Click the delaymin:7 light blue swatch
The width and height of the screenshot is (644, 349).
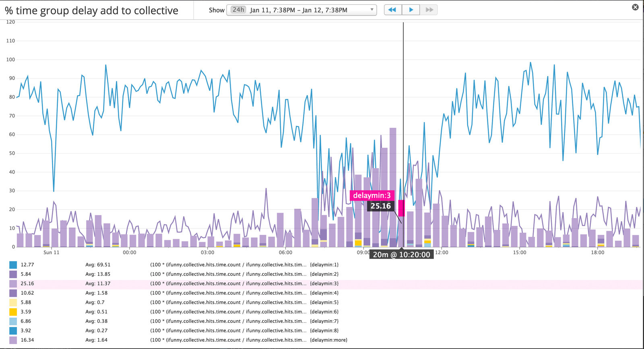pyautogui.click(x=13, y=321)
